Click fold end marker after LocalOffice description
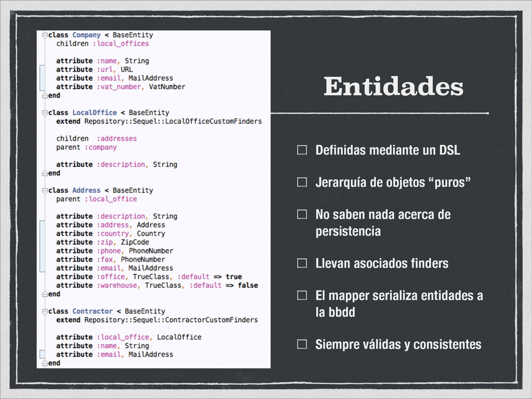The height and width of the screenshot is (399, 532). pos(45,174)
